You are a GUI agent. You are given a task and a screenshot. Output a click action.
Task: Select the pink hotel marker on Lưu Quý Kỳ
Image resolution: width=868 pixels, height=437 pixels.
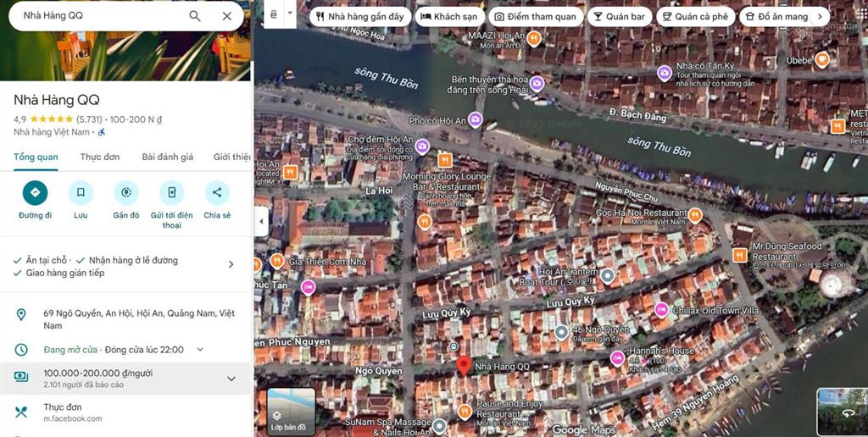pos(308,287)
